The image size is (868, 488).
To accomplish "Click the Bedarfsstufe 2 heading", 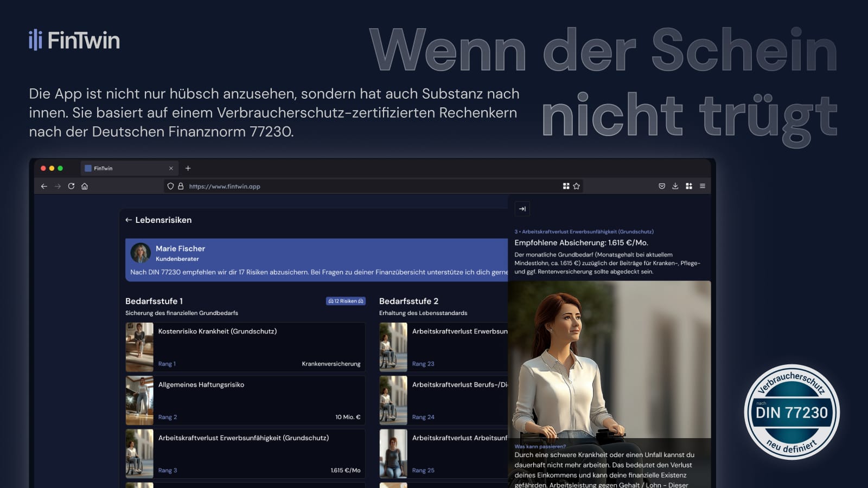I will tap(409, 301).
